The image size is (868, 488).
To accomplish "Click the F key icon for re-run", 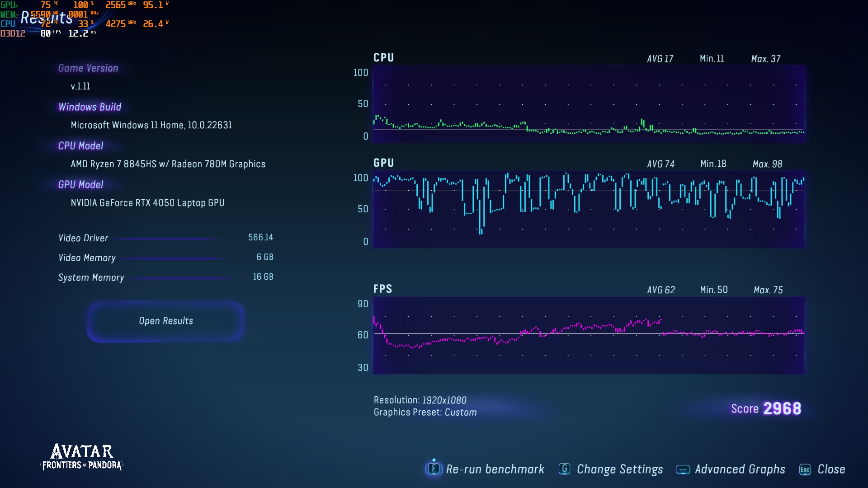I will 434,469.
